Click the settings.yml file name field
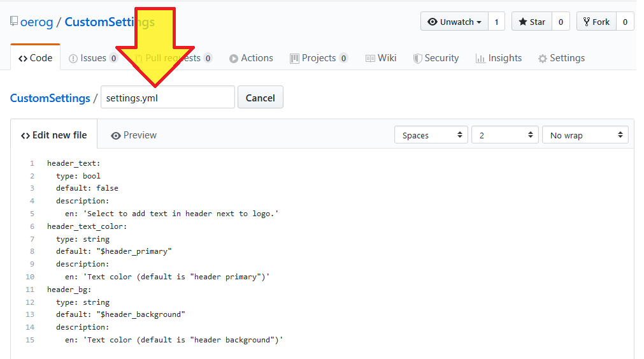Viewport: 644px width, 359px height. coord(168,98)
